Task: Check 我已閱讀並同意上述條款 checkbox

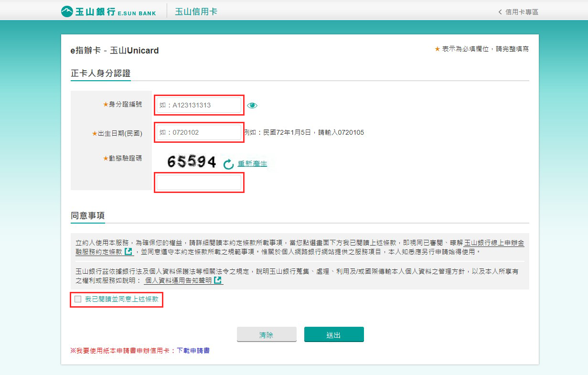Action: (78, 299)
